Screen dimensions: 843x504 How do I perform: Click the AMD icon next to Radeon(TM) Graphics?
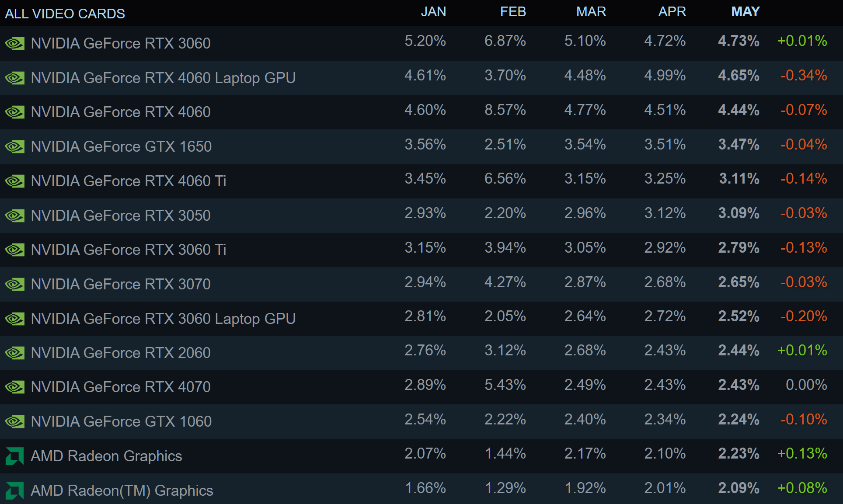(x=14, y=490)
